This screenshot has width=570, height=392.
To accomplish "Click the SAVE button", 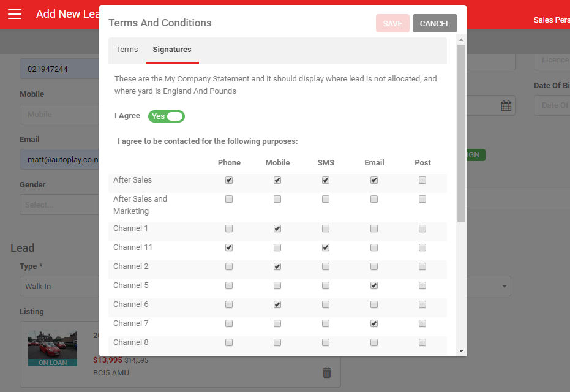I will [x=392, y=24].
